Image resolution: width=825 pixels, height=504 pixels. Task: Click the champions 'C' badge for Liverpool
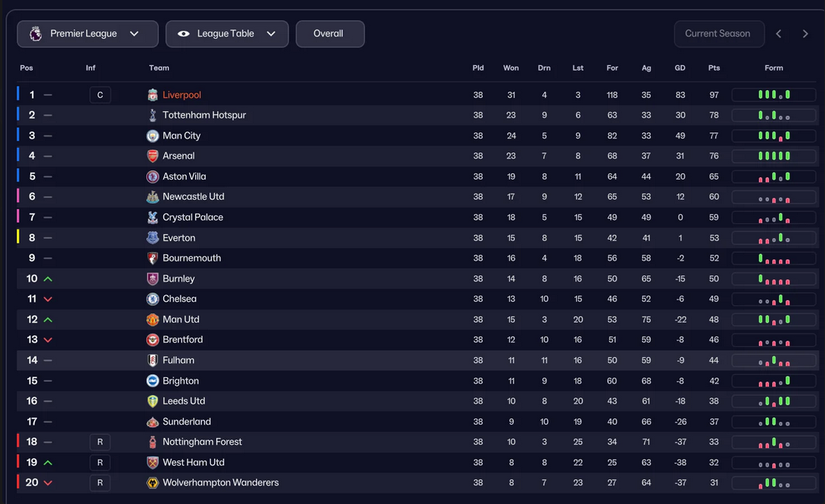(x=100, y=95)
